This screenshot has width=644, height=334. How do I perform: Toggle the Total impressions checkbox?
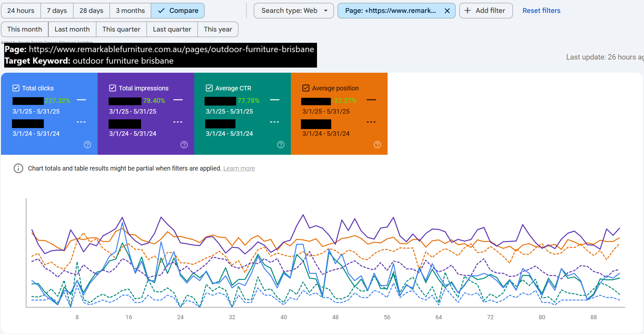[x=112, y=88]
